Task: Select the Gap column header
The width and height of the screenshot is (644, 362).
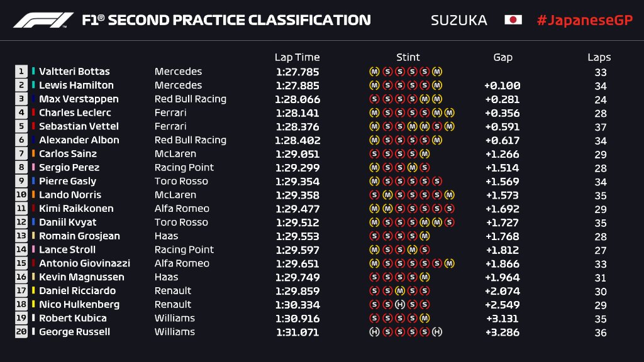Action: [x=502, y=57]
